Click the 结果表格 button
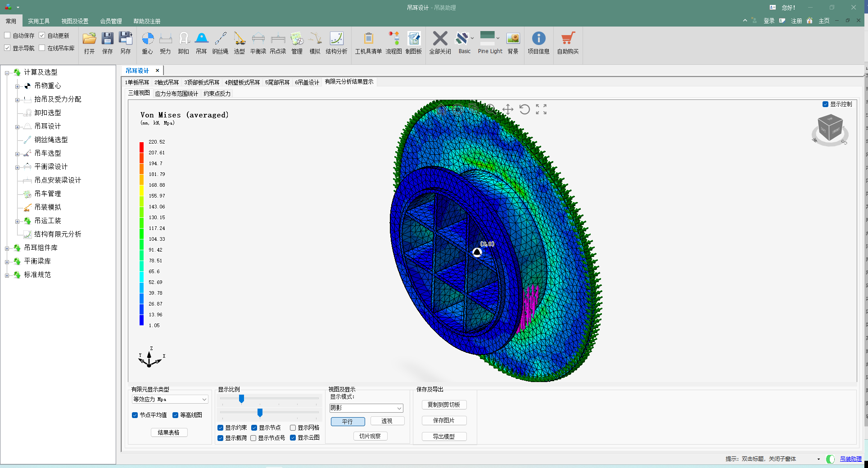868x468 pixels. (x=169, y=432)
